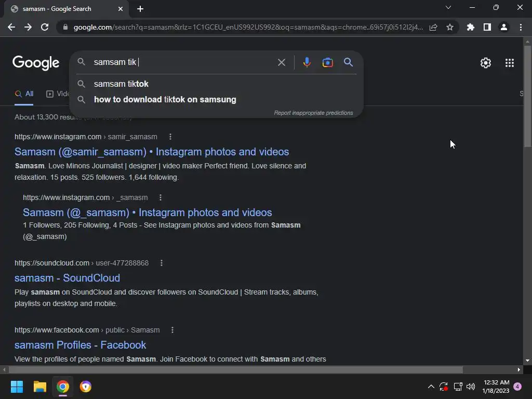
Task: Open notifications badge showing 4
Action: [x=518, y=387]
